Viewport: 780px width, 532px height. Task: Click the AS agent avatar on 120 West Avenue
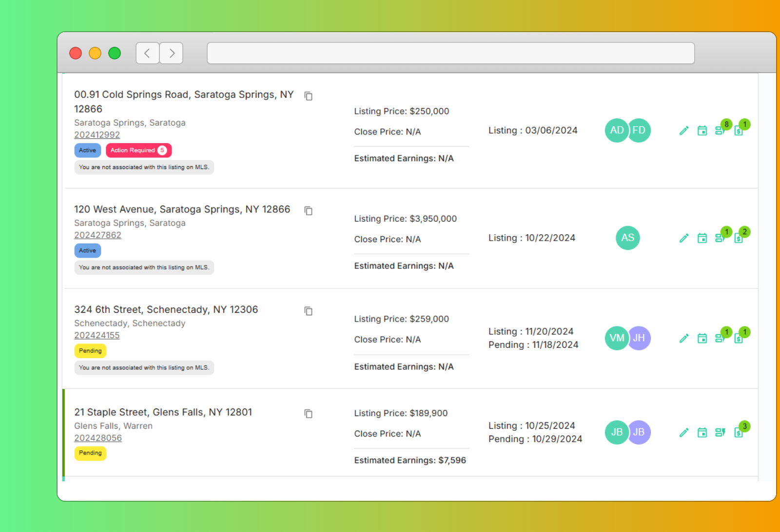627,238
